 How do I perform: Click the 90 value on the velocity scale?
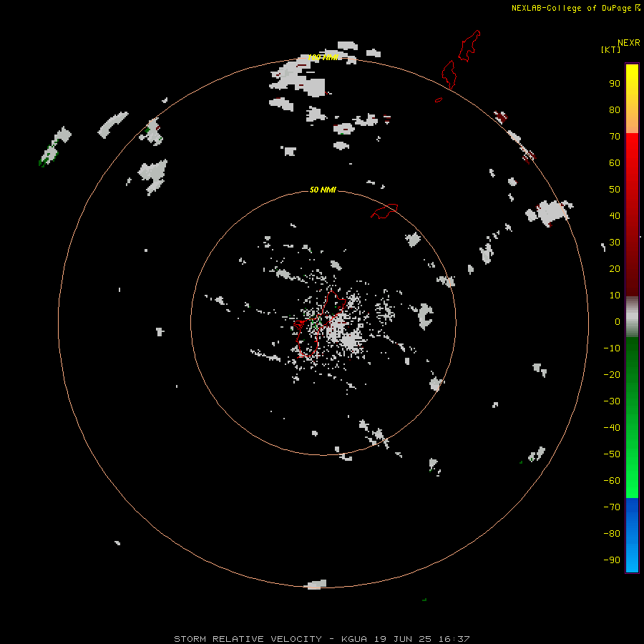[x=615, y=84]
